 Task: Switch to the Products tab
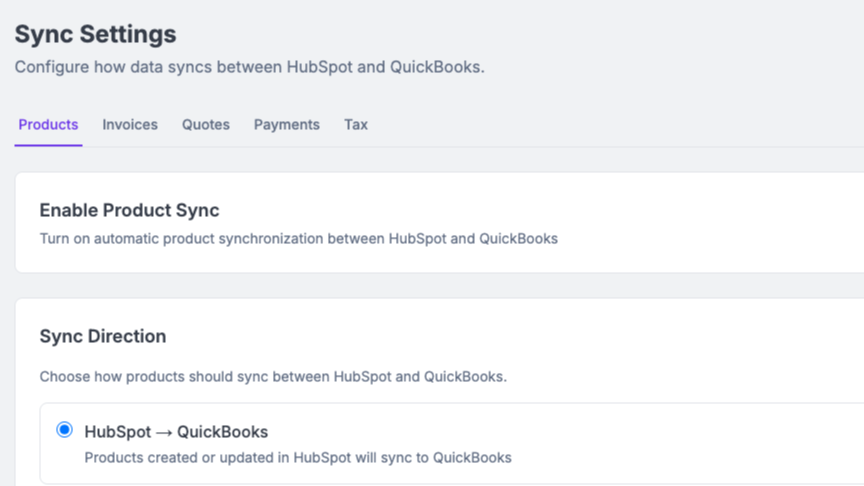pos(48,125)
